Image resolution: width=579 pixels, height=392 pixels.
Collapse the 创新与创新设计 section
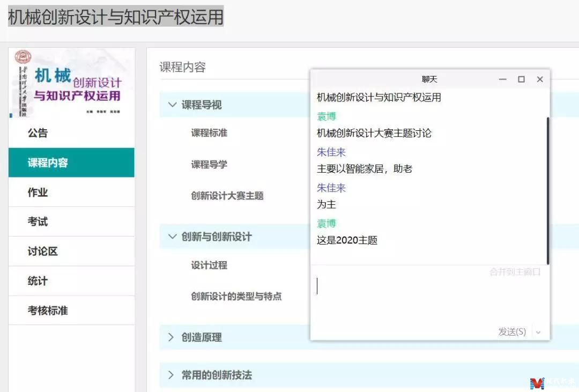click(172, 236)
